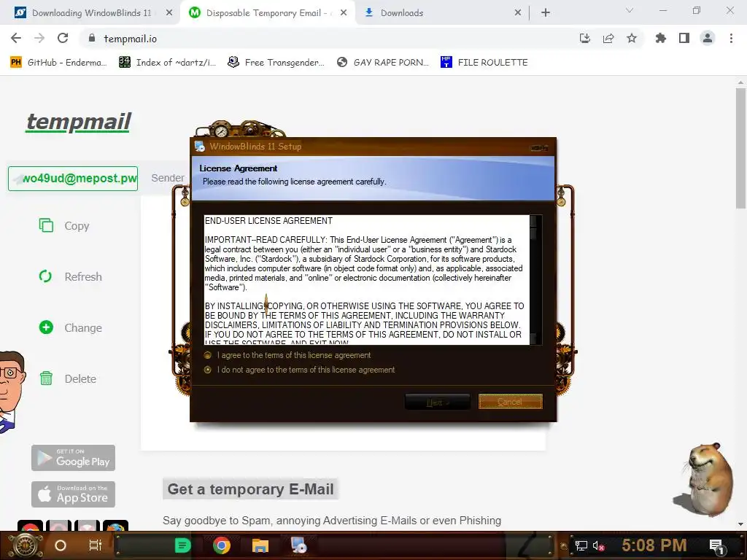The image size is (747, 560).
Task: Open the notification center icon
Action: pos(716,545)
